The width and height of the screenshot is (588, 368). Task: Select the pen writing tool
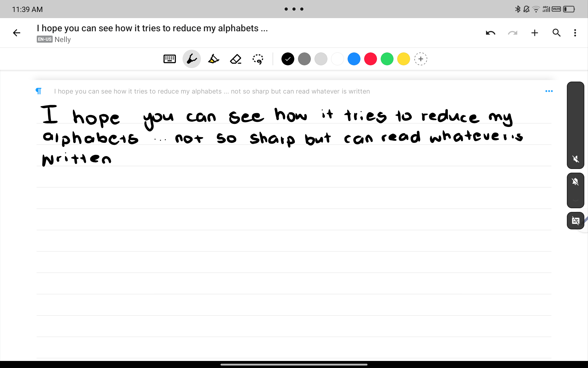[x=192, y=59]
